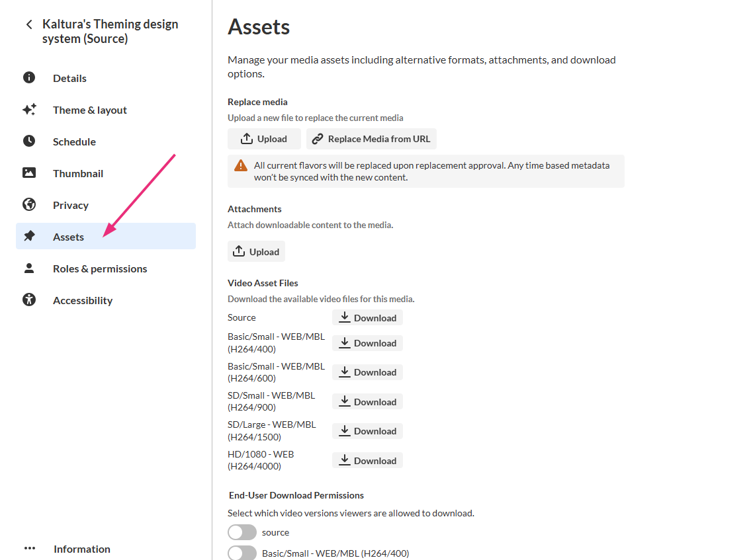Click the Theme & layout sparkle icon

(29, 109)
